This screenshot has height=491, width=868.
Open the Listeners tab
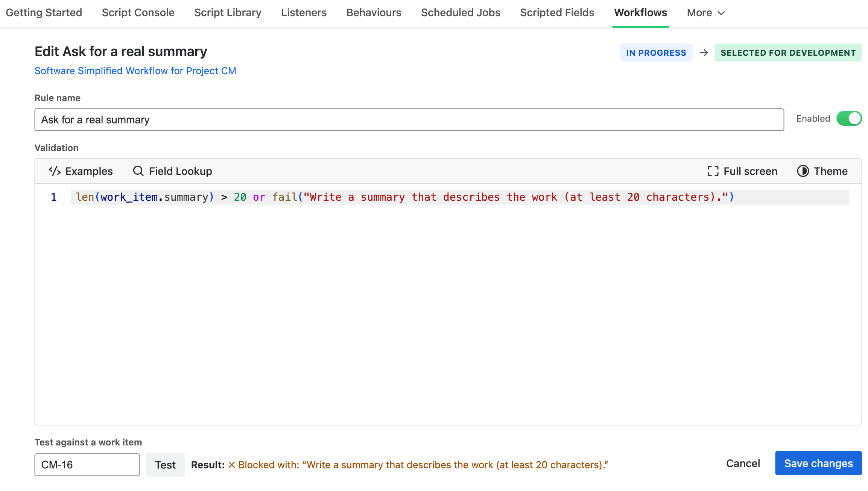304,13
